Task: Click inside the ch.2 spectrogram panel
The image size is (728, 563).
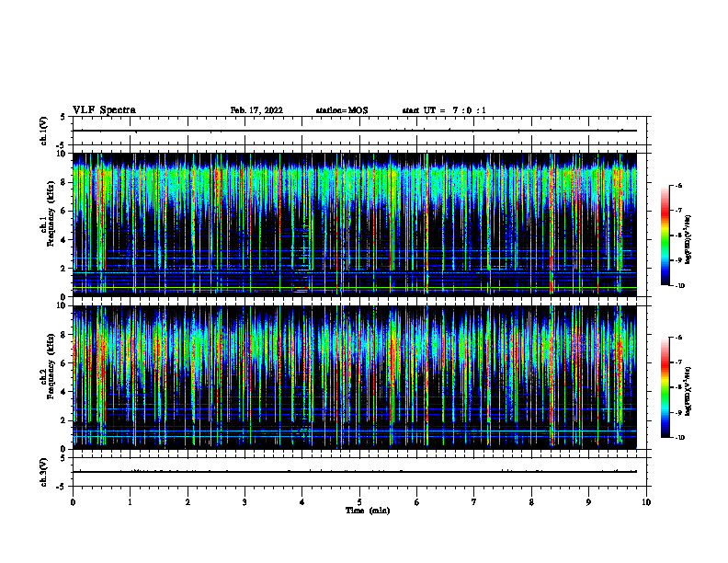Action: coord(354,377)
